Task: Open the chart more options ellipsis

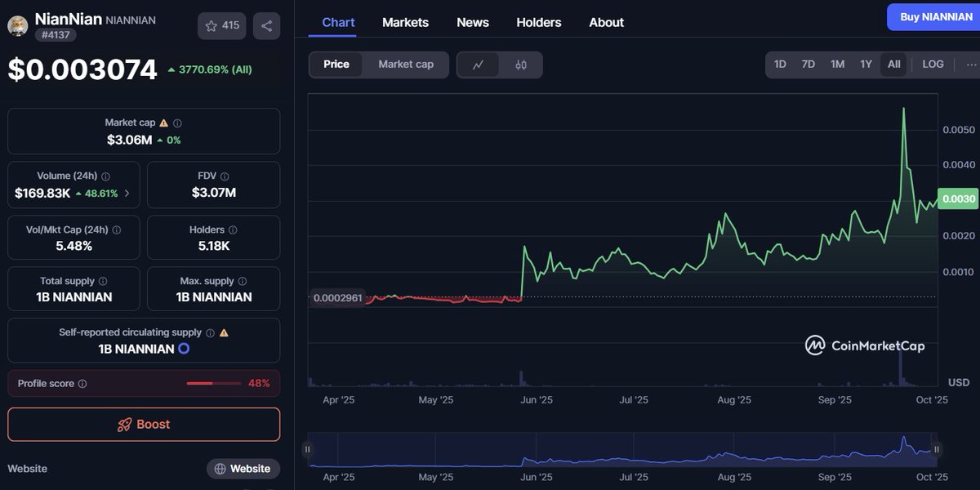Action: tap(971, 64)
